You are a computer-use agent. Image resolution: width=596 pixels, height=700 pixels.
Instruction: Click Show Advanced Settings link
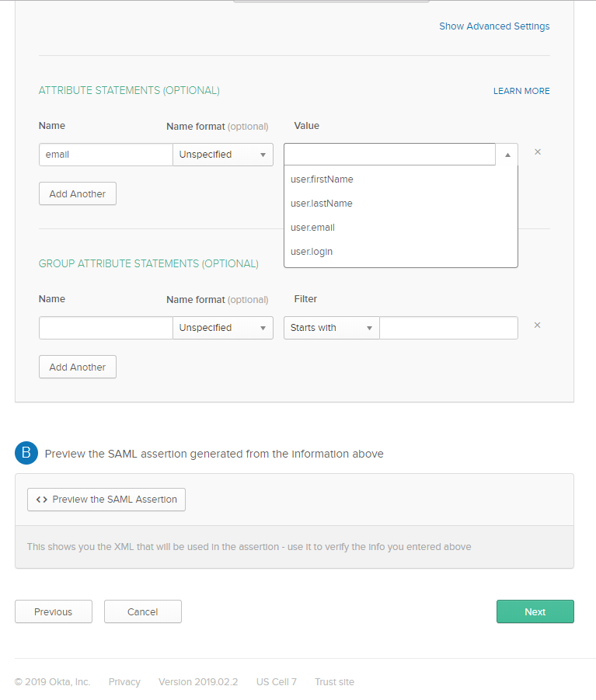click(x=494, y=26)
